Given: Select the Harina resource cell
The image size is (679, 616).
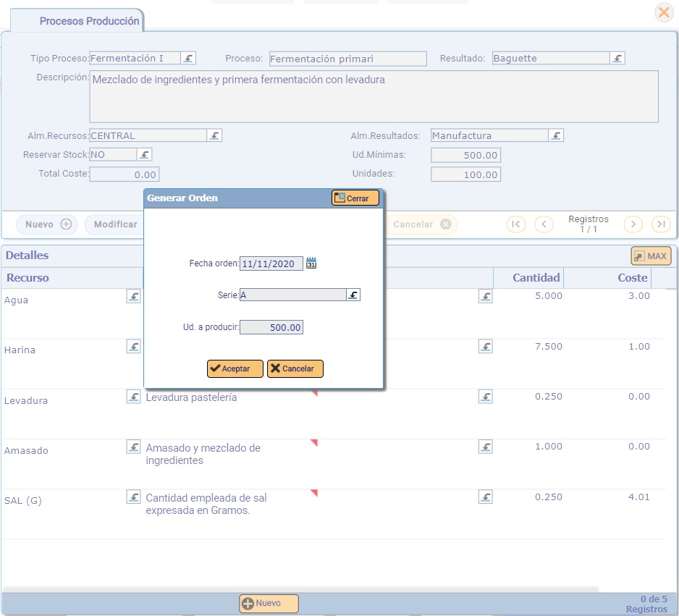Looking at the screenshot, I should click(x=20, y=350).
